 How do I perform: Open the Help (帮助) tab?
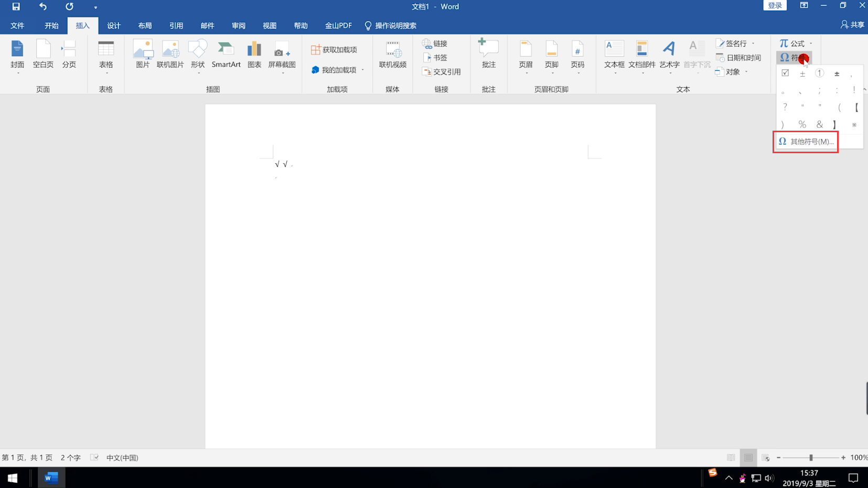tap(301, 26)
